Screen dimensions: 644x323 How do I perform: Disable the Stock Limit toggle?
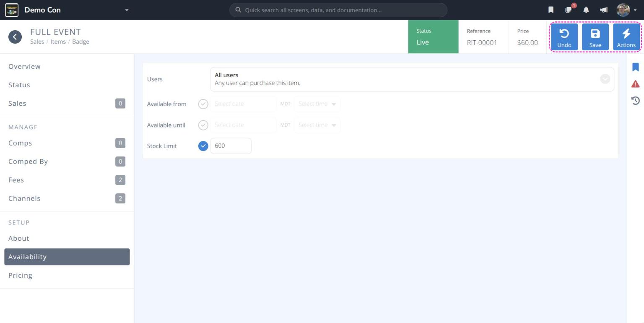point(203,146)
